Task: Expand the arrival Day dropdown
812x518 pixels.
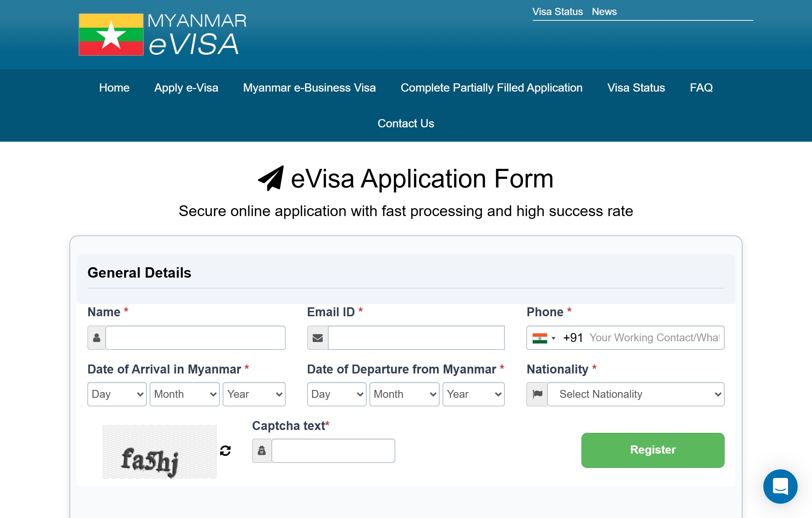Action: point(117,394)
